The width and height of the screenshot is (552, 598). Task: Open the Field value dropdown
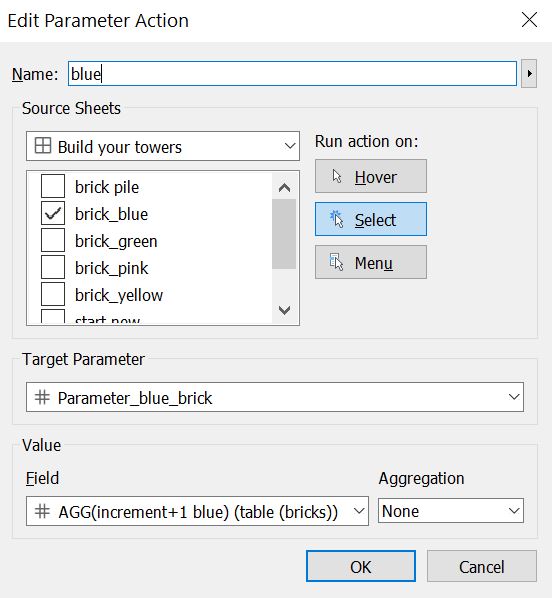197,511
